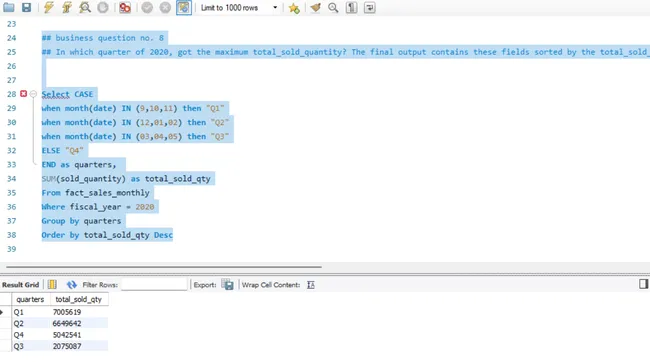Click the error marker on line 28
The width and height of the screenshot is (650, 362).
point(24,94)
